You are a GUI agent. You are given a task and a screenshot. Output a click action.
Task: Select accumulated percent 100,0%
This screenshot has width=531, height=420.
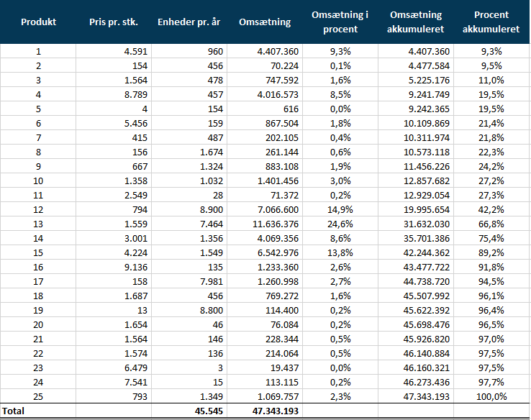point(491,397)
